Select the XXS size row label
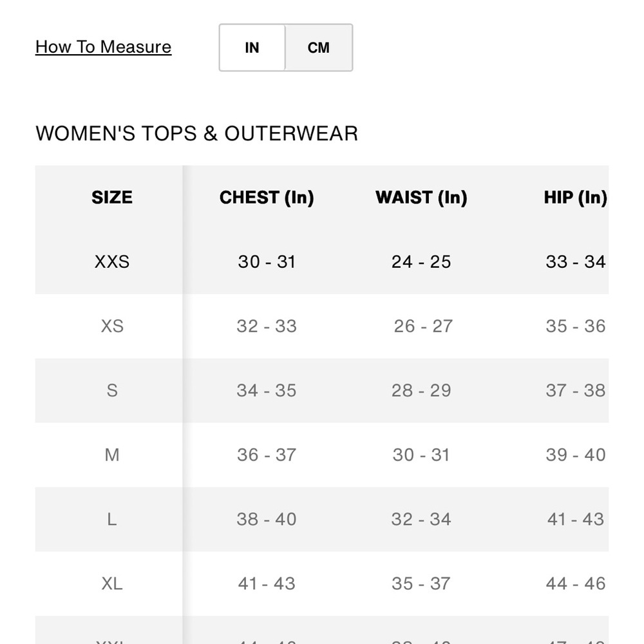The width and height of the screenshot is (644, 644). [x=112, y=262]
